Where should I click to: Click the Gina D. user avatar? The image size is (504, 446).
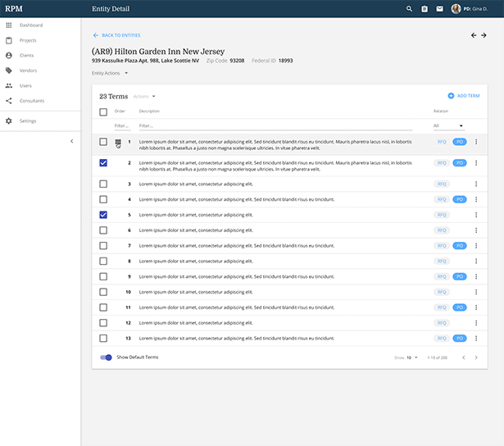[x=456, y=9]
